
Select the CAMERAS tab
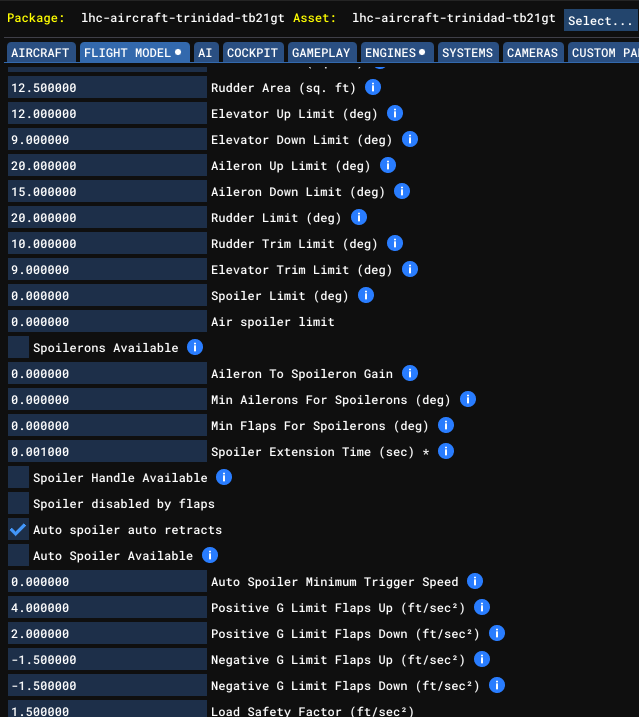pyautogui.click(x=532, y=53)
